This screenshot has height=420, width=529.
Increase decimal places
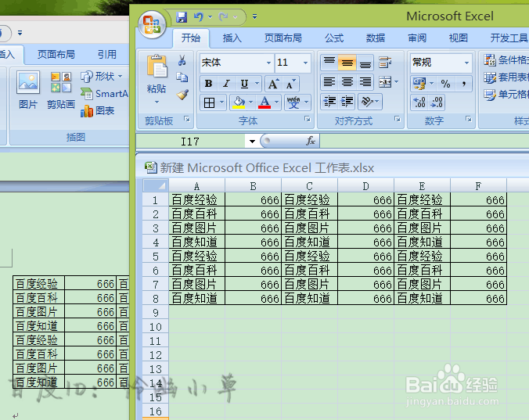click(x=419, y=102)
